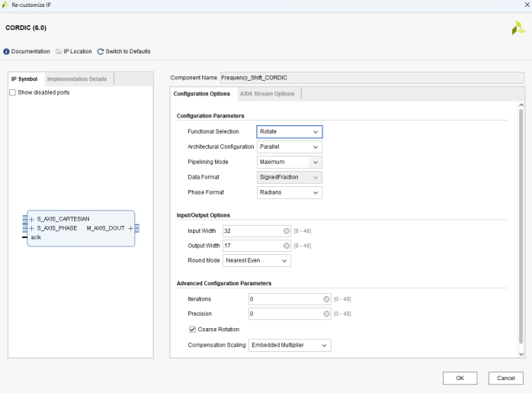Clear the Iterations field value
This screenshot has height=393, width=532.
coord(326,299)
